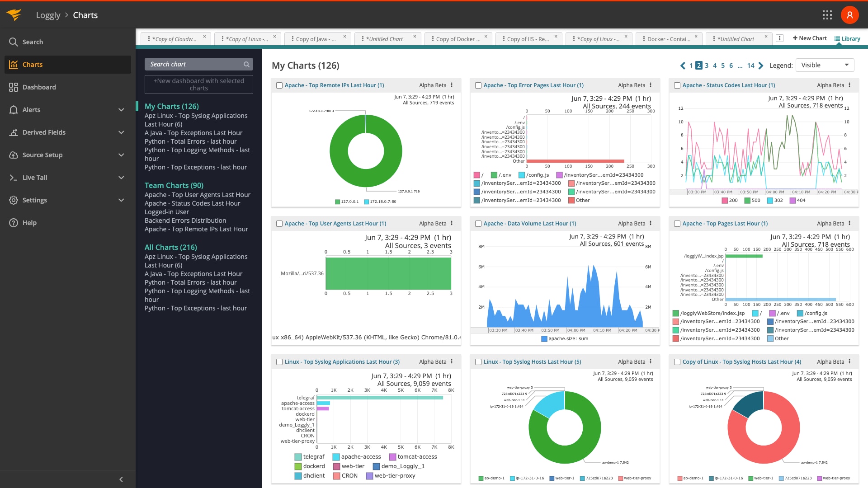Screen dimensions: 868x488
Task: Click the telegraf color swatch in the Linux chart legend
Action: coord(297,456)
